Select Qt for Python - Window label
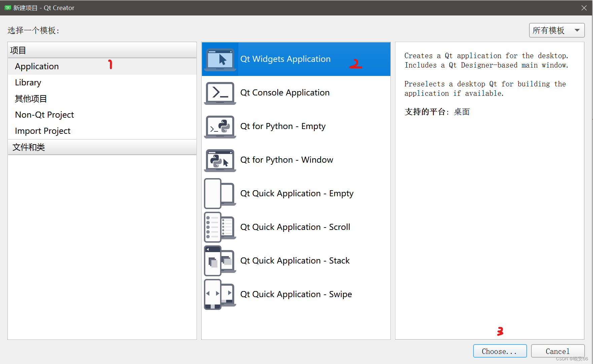This screenshot has height=364, width=593. [x=287, y=160]
